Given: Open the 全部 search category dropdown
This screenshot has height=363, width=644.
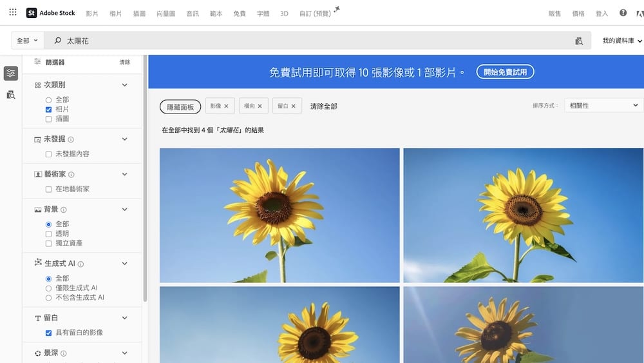Looking at the screenshot, I should click(x=27, y=41).
